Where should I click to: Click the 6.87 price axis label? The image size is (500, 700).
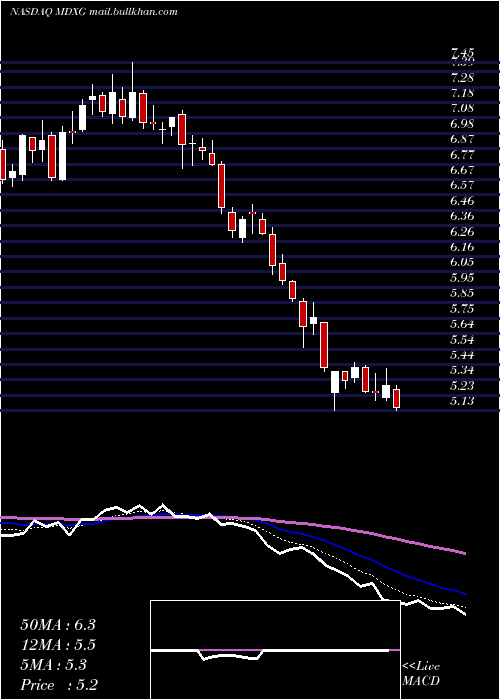coord(462,140)
